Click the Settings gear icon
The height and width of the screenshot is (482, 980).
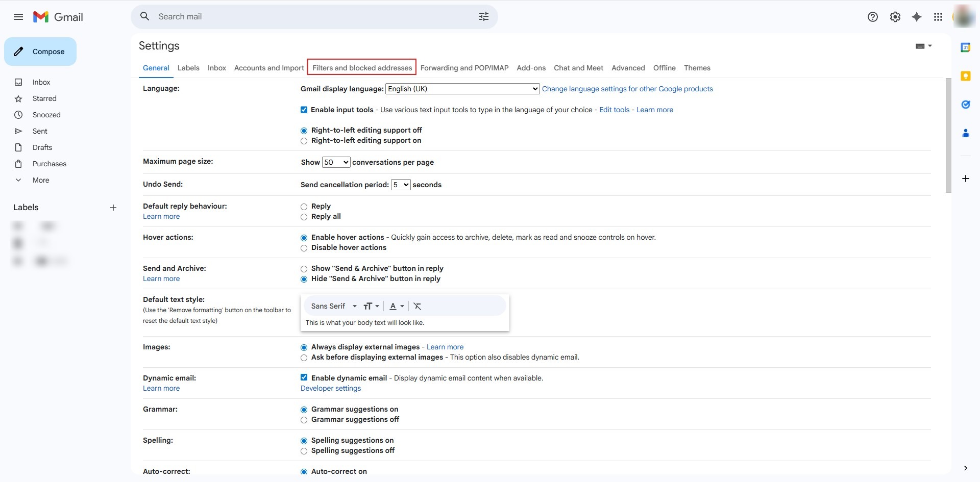(x=895, y=17)
